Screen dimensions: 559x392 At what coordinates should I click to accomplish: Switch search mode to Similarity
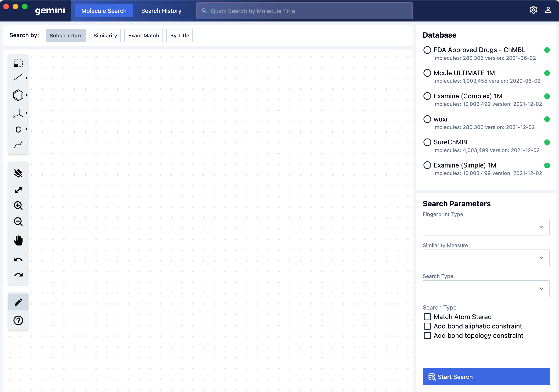105,35
